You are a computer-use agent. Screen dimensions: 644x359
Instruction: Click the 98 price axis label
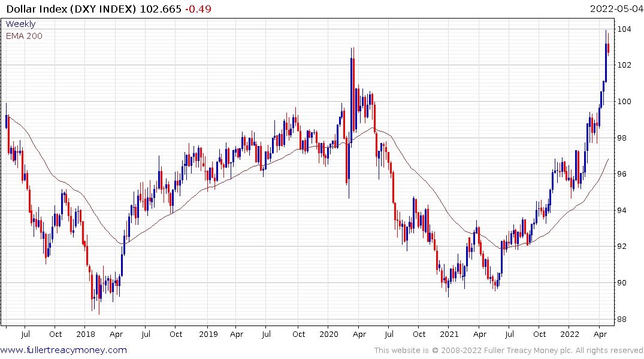pyautogui.click(x=622, y=138)
